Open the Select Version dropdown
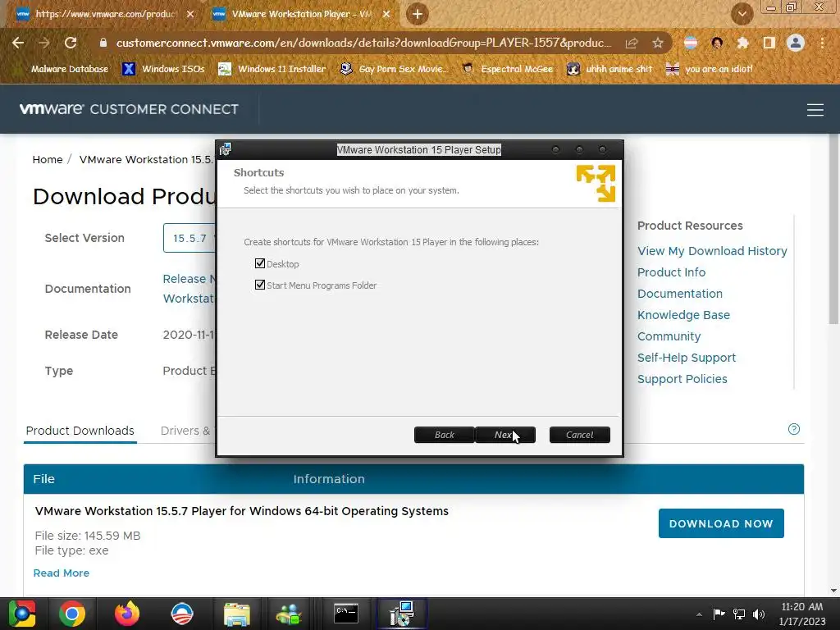This screenshot has height=630, width=840. 189,238
